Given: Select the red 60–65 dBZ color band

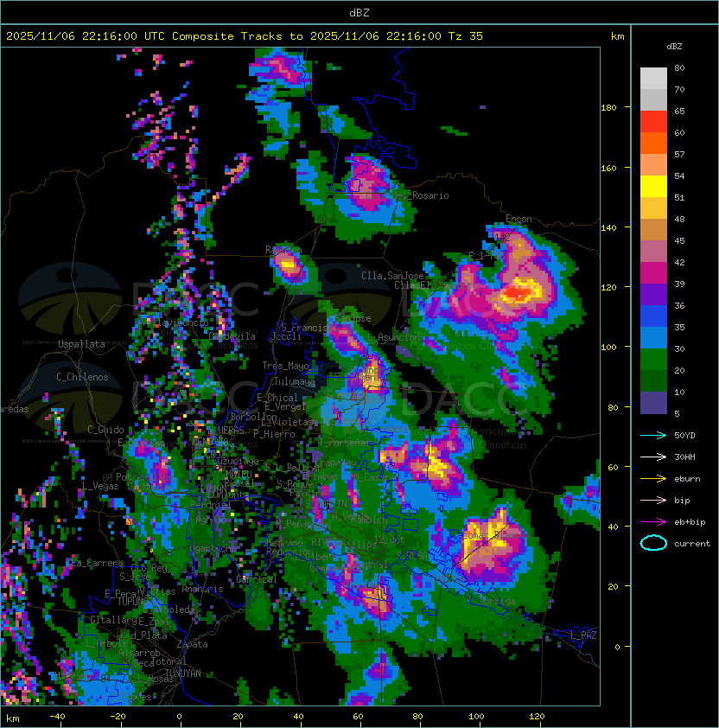Looking at the screenshot, I should click(653, 122).
